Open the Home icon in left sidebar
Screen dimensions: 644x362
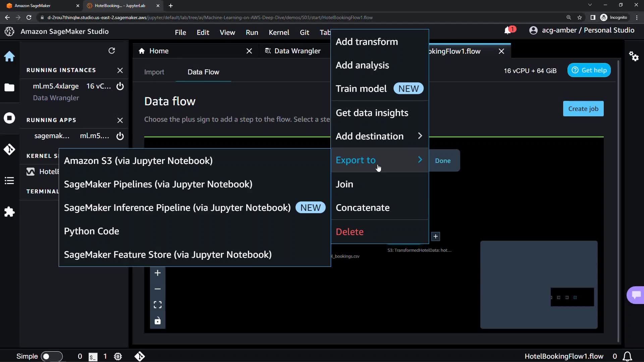9,56
